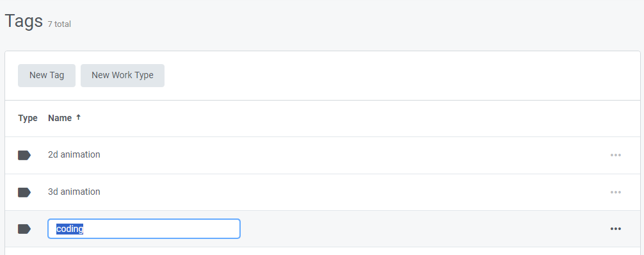
Task: Open the three-dot menu for coding tag
Action: click(615, 229)
